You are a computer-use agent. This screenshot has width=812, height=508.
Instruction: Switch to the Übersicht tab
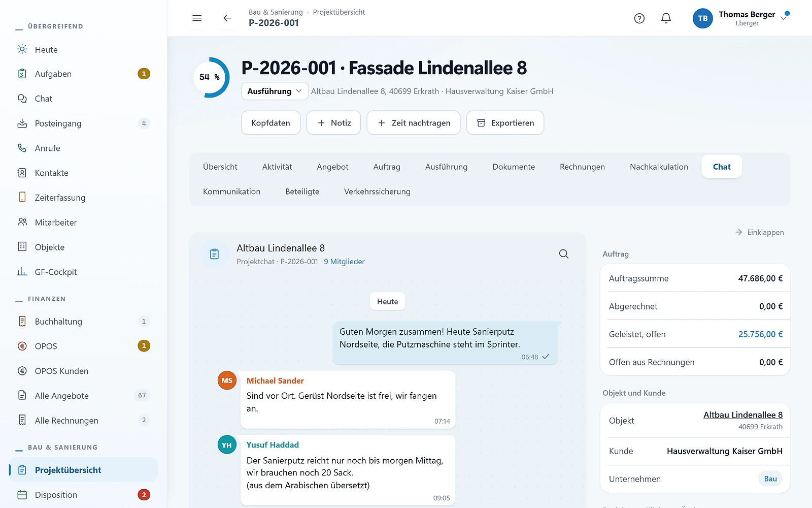point(220,167)
